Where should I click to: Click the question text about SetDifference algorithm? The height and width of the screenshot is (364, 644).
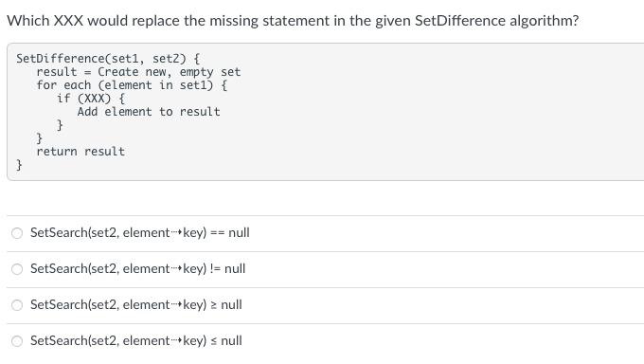point(293,21)
